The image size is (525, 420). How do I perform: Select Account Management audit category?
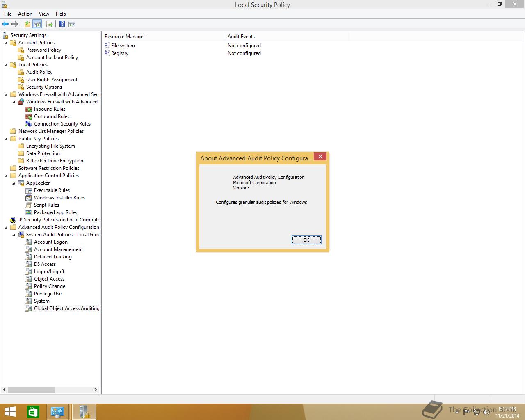tap(58, 249)
